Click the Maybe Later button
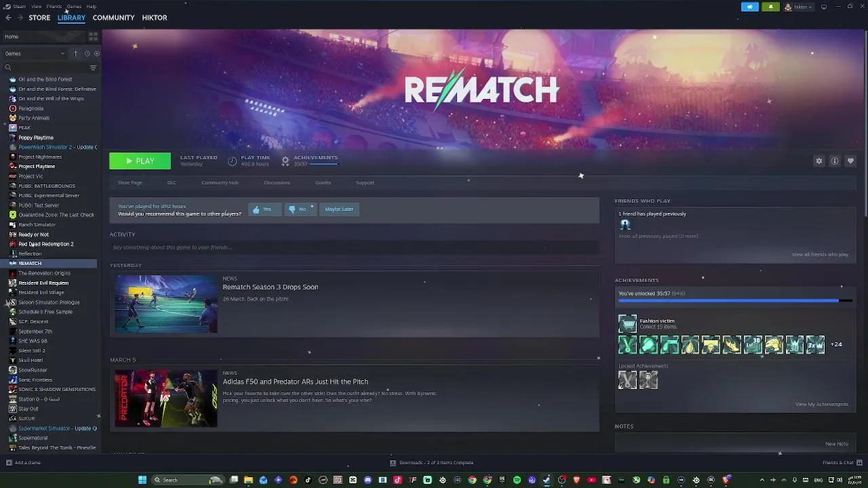Screen dimensions: 868x488 [x=339, y=209]
